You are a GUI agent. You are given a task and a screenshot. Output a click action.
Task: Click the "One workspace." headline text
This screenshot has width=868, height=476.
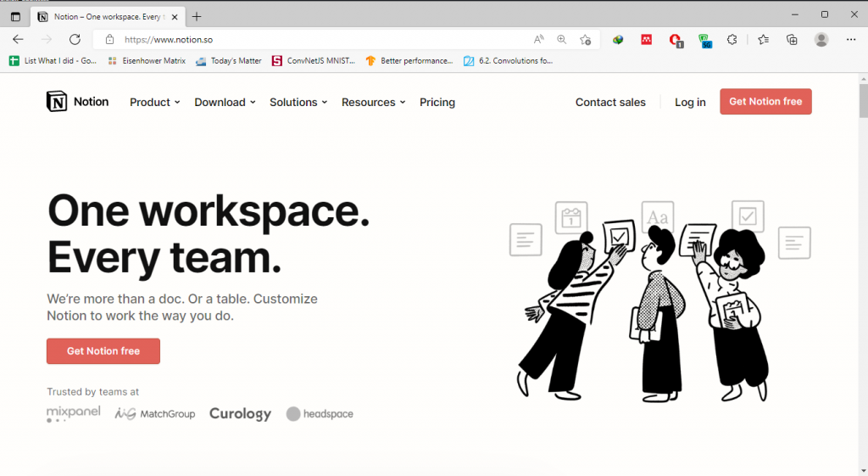click(x=209, y=211)
